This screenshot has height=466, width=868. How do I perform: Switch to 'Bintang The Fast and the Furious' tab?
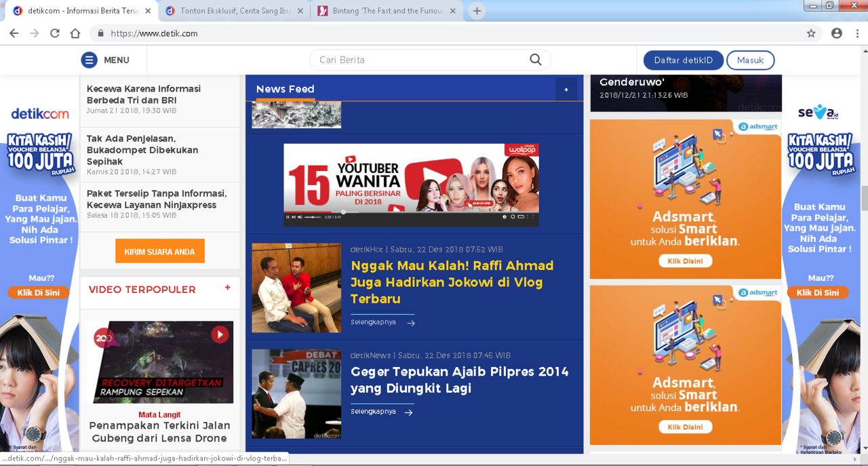point(387,11)
